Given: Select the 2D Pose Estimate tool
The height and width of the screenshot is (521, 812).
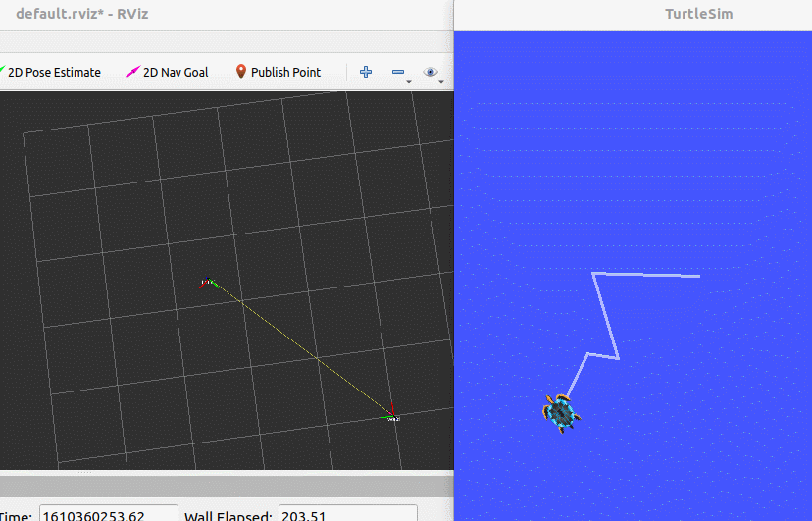Looking at the screenshot, I should [x=51, y=72].
